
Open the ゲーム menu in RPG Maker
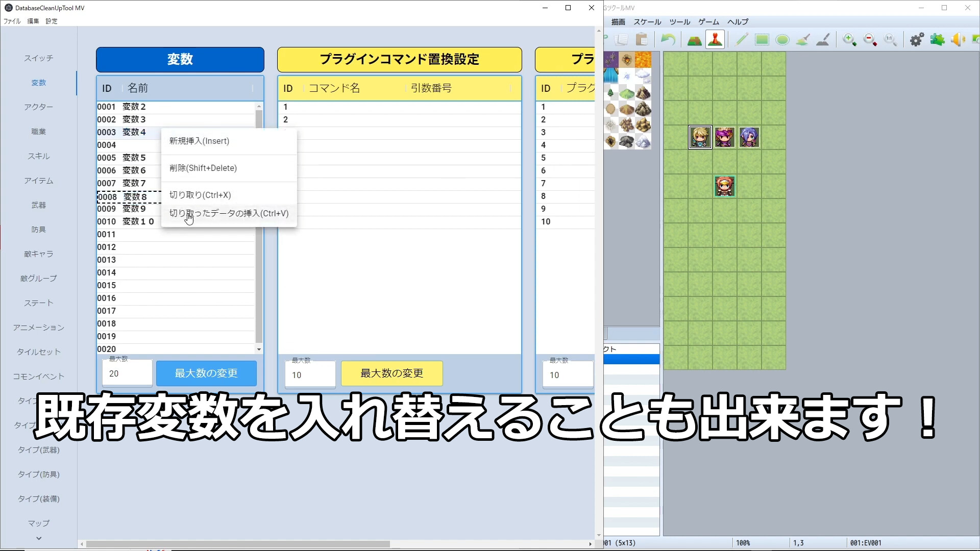708,22
